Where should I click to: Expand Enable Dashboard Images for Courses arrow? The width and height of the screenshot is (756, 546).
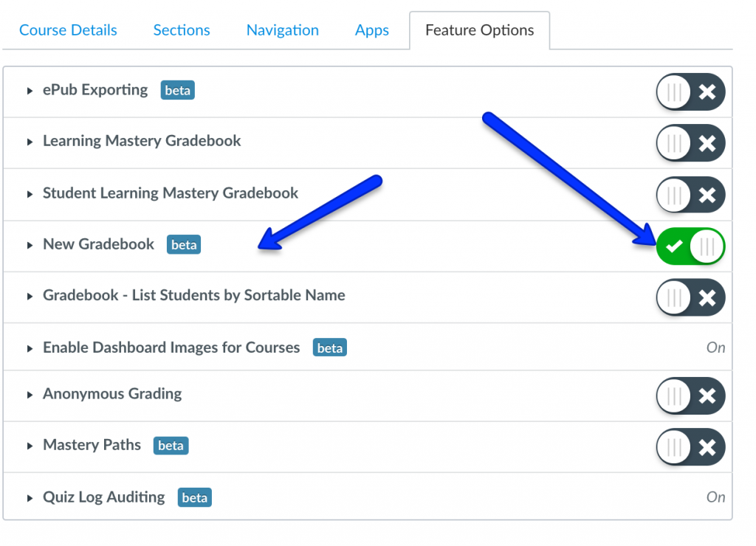[30, 348]
